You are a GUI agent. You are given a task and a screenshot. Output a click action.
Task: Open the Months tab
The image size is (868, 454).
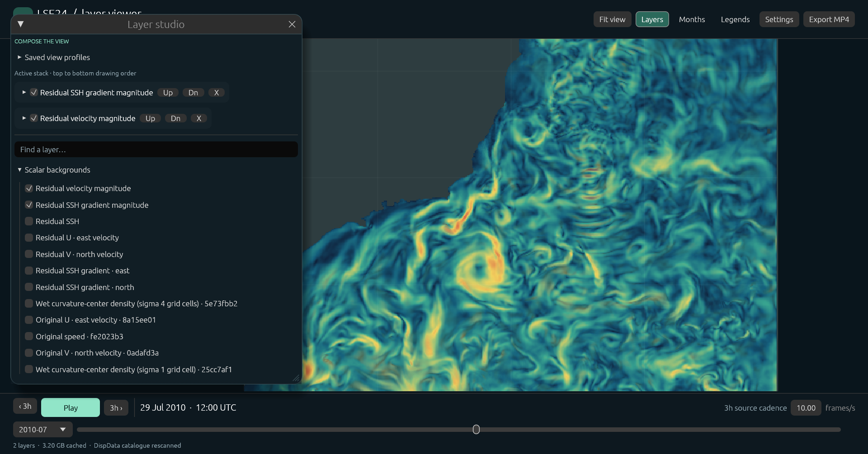tap(692, 19)
